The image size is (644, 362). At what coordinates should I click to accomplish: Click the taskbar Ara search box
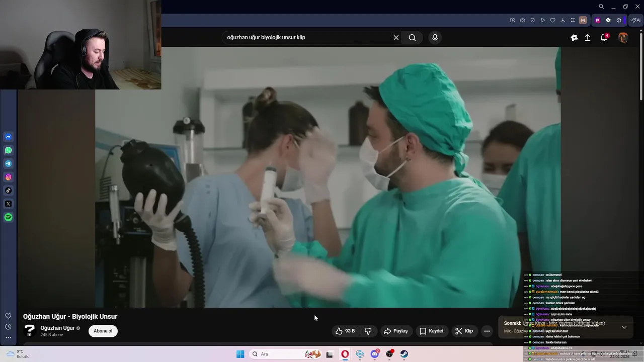pyautogui.click(x=285, y=354)
